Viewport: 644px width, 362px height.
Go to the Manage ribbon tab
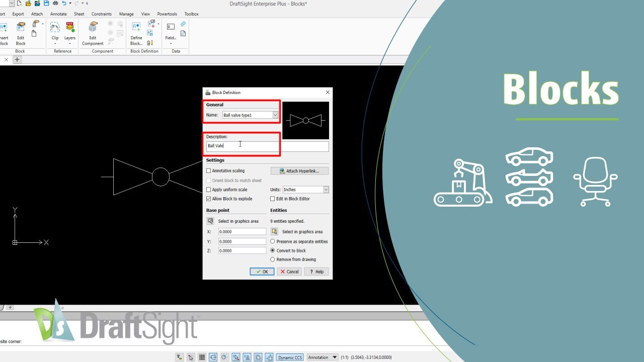126,14
